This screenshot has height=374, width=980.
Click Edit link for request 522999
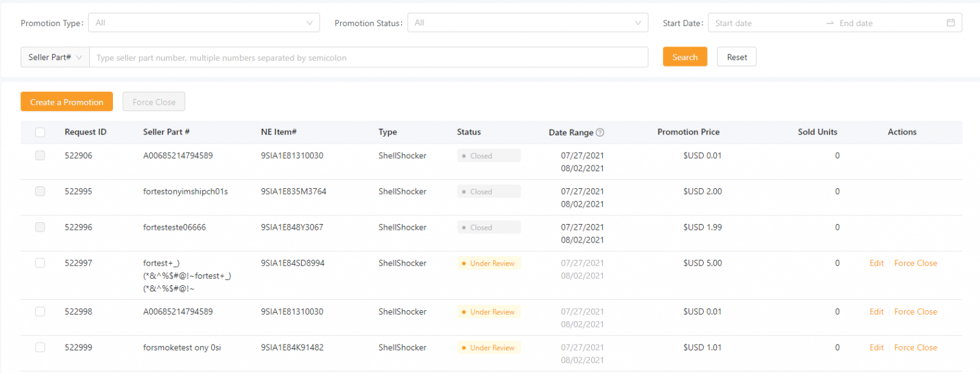(876, 347)
